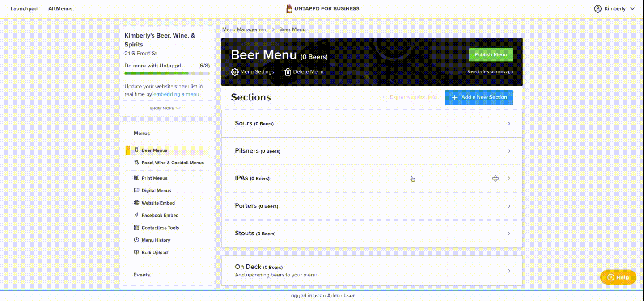Click the Delete Menu trash icon
Screen dimensions: 644x301
[x=288, y=72]
